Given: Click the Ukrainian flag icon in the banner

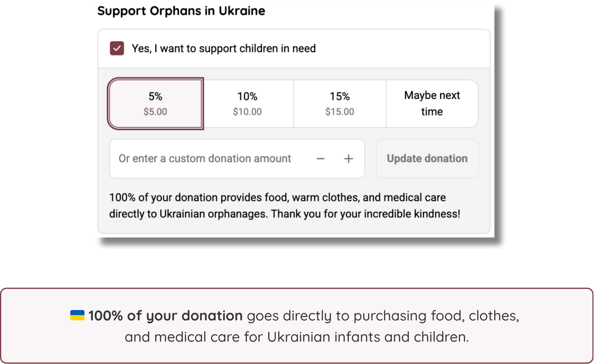Looking at the screenshot, I should (x=77, y=315).
